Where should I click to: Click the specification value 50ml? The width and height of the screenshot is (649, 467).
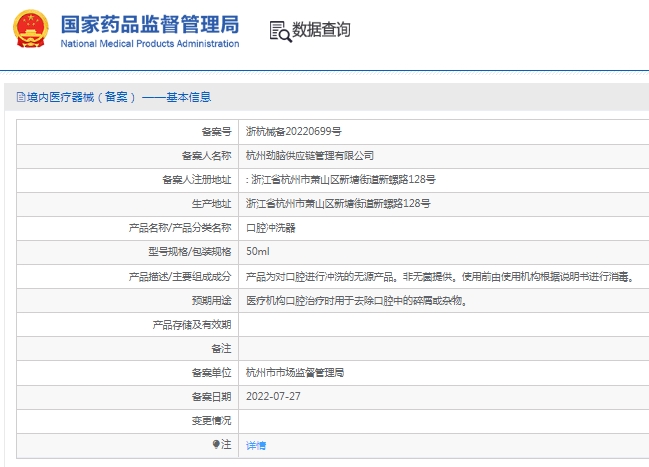click(257, 252)
